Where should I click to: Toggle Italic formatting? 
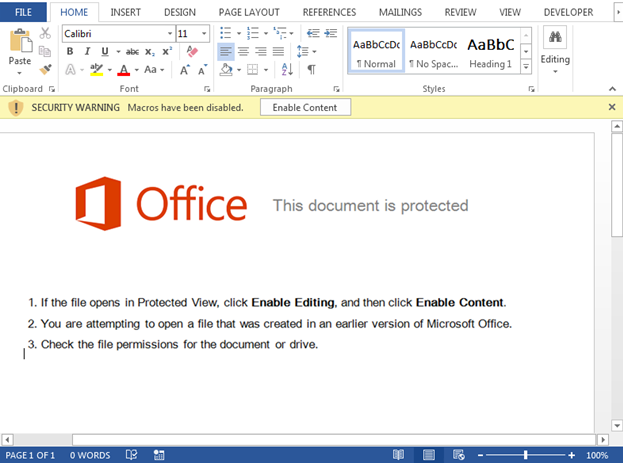[x=87, y=51]
